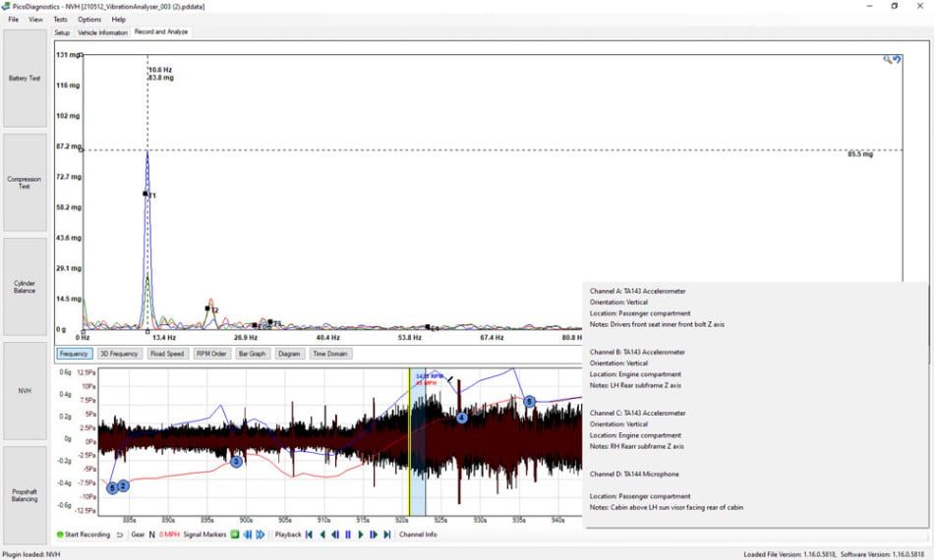Image resolution: width=934 pixels, height=560 pixels.
Task: Click the Channel A: TA143 Accelerometer text
Action: [637, 291]
